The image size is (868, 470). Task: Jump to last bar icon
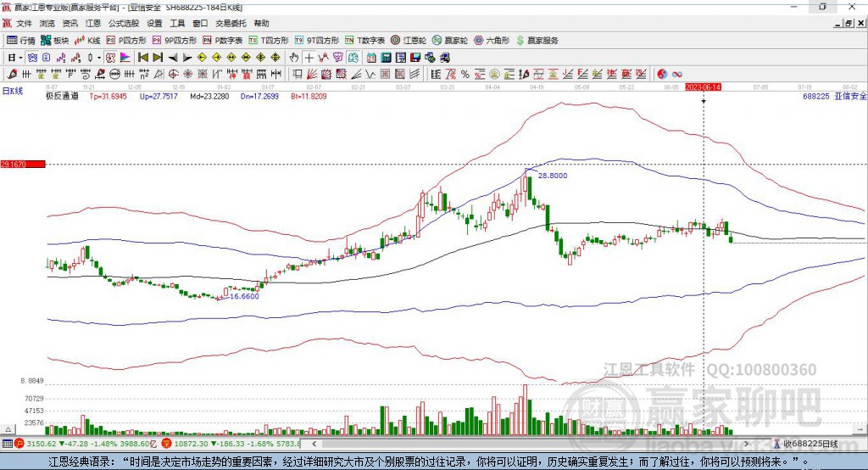click(158, 58)
